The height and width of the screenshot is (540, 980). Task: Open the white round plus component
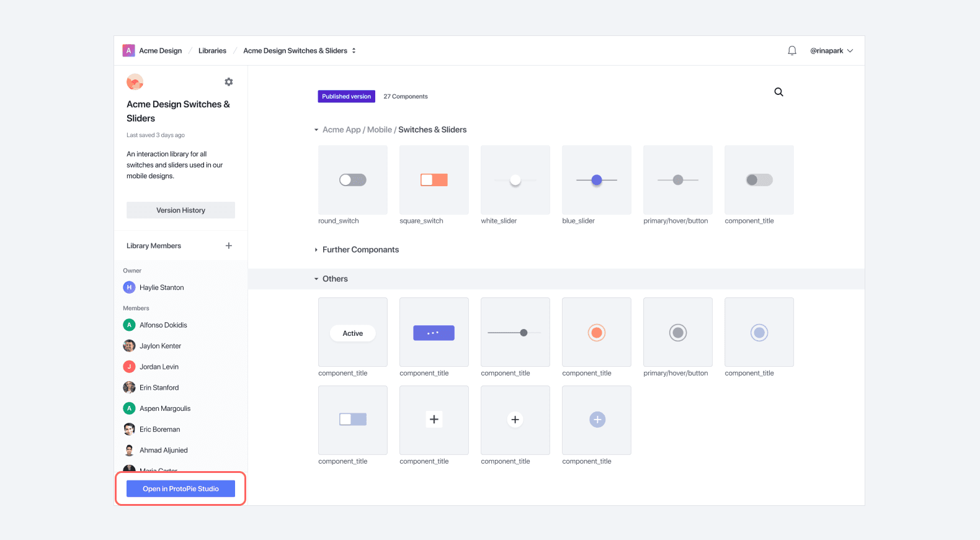pos(515,420)
